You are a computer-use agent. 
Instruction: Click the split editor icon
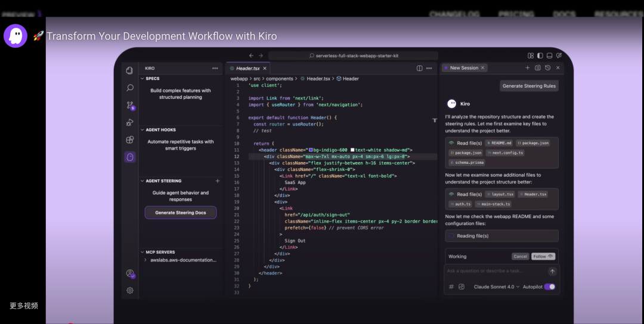[x=419, y=68]
